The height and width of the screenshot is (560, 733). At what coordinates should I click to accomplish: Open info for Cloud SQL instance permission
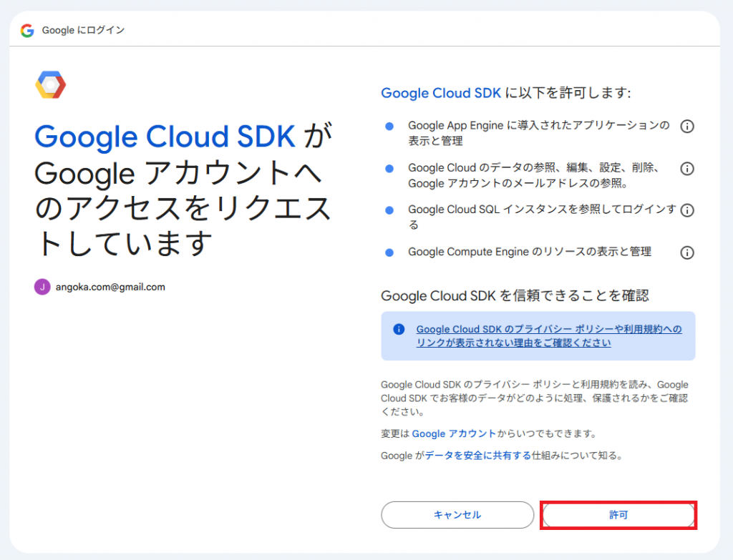[x=686, y=210]
